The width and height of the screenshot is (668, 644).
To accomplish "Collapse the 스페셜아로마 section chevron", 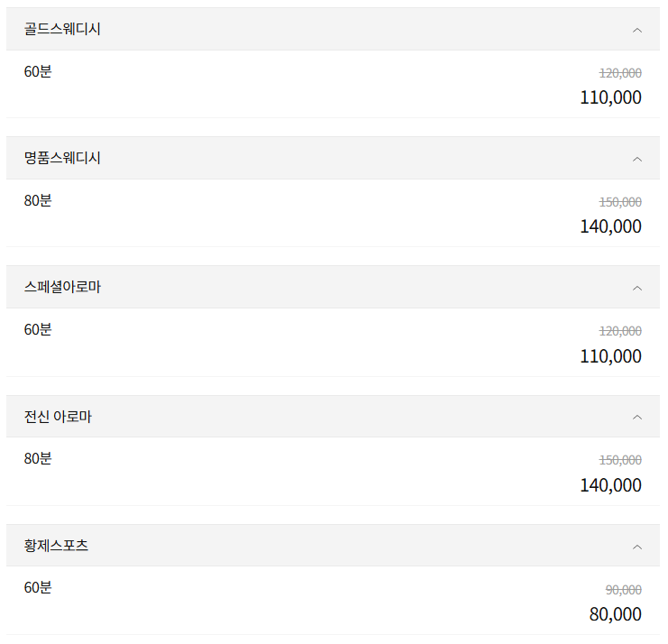I will [637, 288].
